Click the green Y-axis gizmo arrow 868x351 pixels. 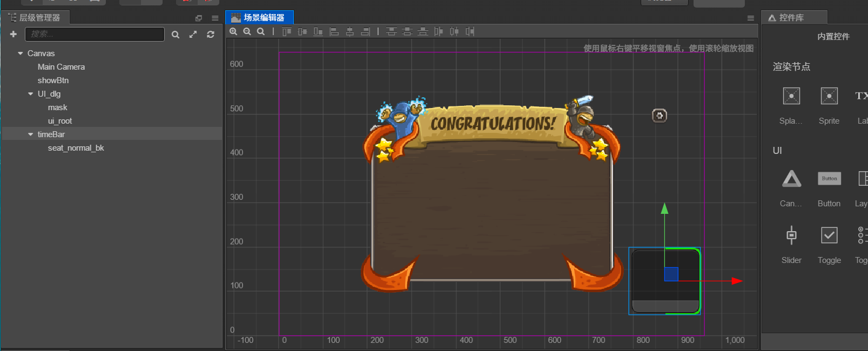tap(665, 208)
